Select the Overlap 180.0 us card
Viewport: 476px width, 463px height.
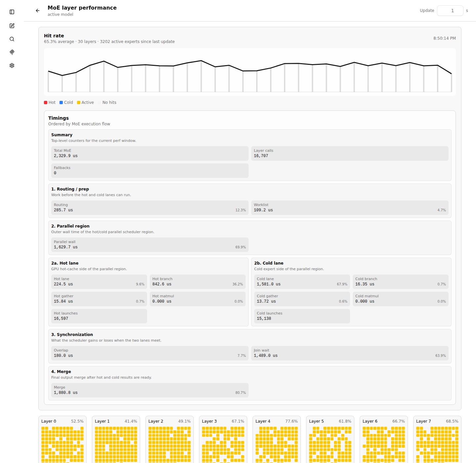coord(150,353)
